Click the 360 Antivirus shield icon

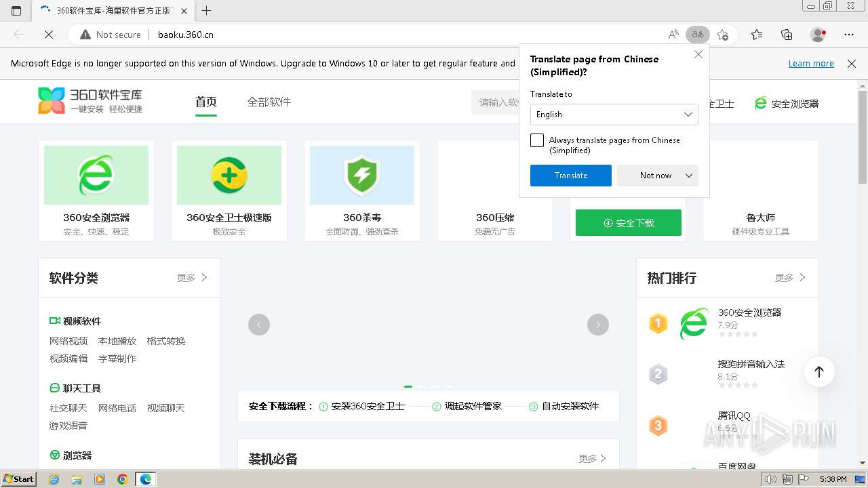(362, 175)
